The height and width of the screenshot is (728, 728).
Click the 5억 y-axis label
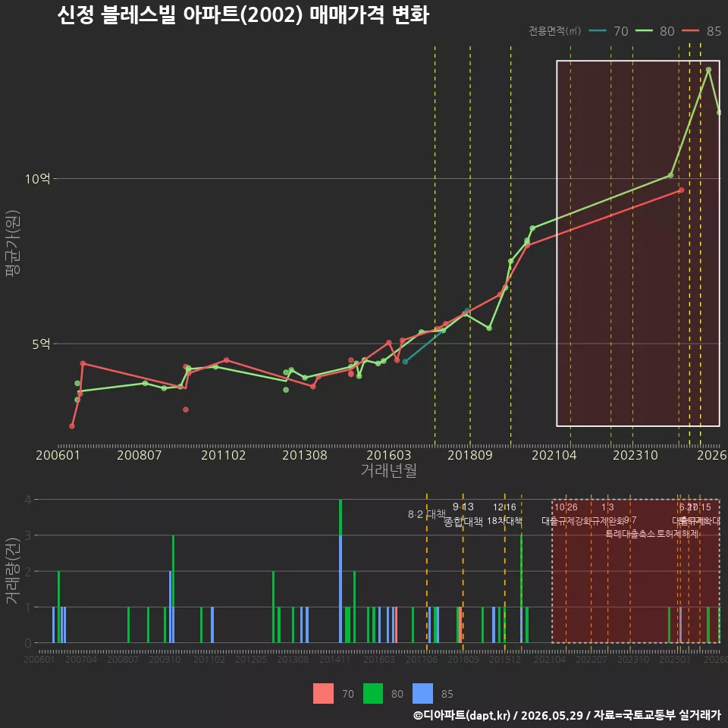coord(41,344)
